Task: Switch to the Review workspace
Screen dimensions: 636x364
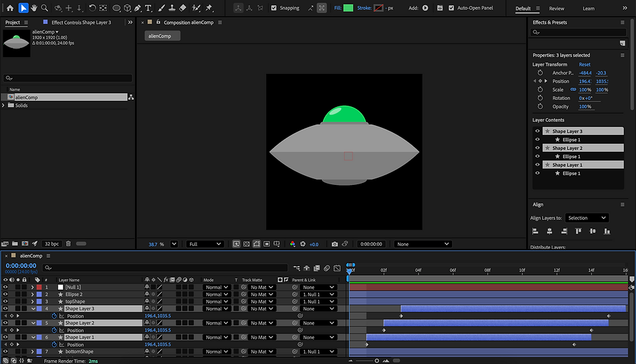Action: coord(557,8)
